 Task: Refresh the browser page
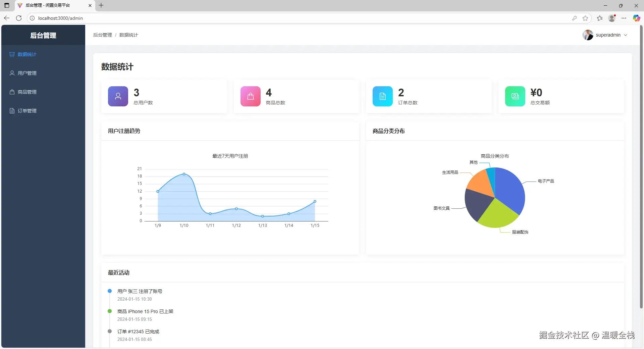[x=19, y=18]
